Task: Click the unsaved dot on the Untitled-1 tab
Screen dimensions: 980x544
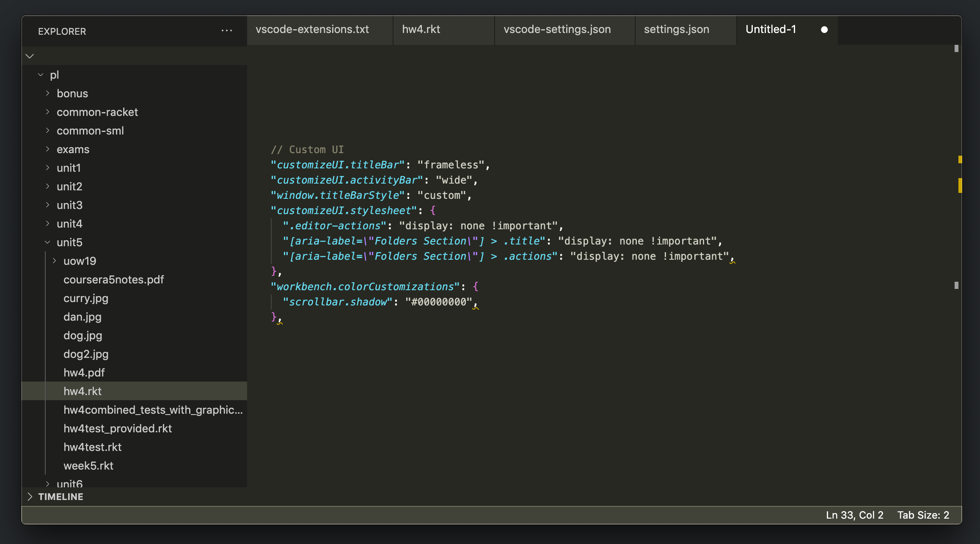Action: [824, 30]
